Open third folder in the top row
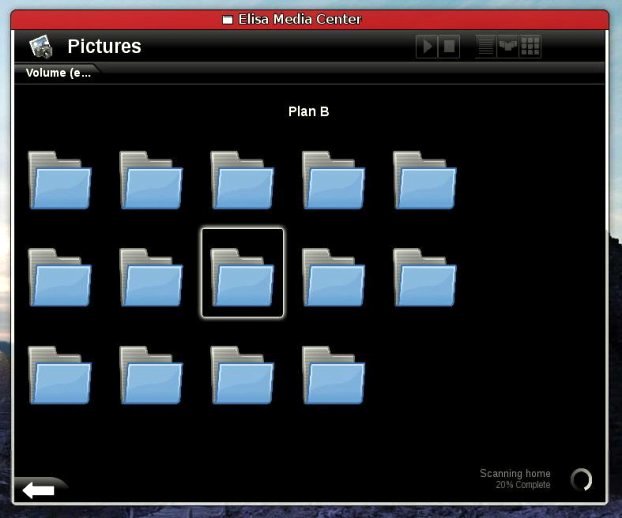The height and width of the screenshot is (518, 622). tap(242, 180)
